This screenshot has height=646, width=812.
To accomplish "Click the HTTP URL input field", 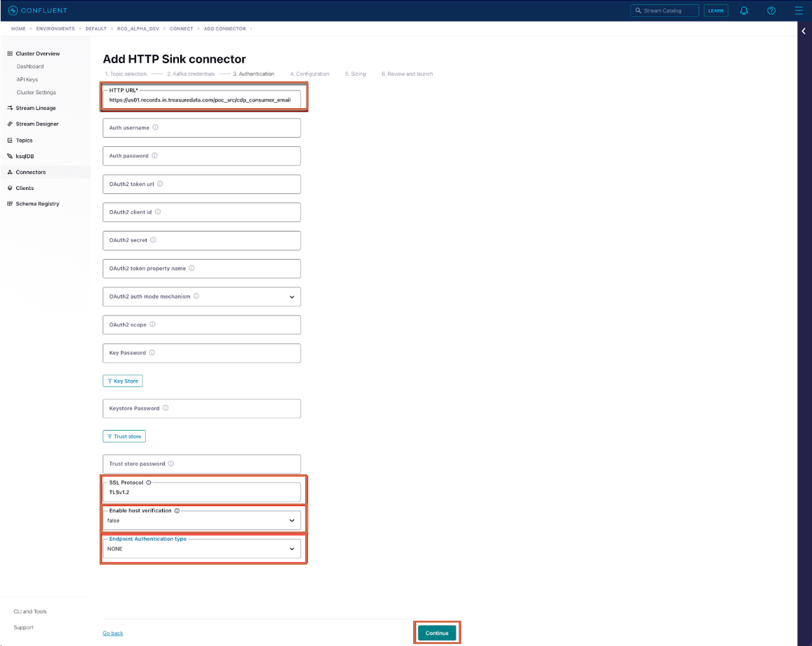I will pos(202,100).
